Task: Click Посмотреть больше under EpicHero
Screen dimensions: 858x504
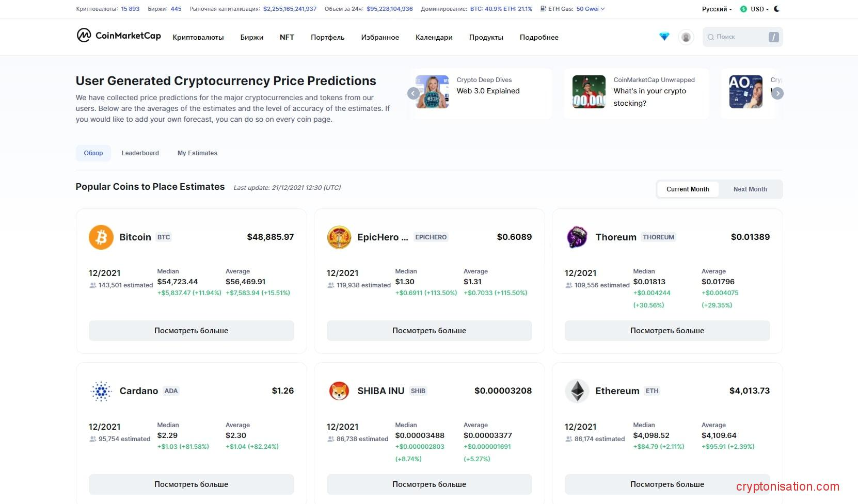Action: click(x=429, y=331)
